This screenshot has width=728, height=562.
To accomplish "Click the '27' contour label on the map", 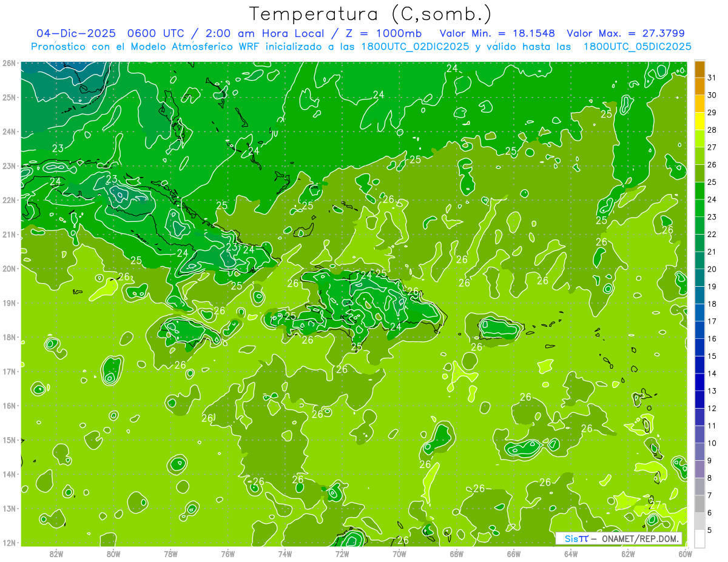I will tap(655, 504).
